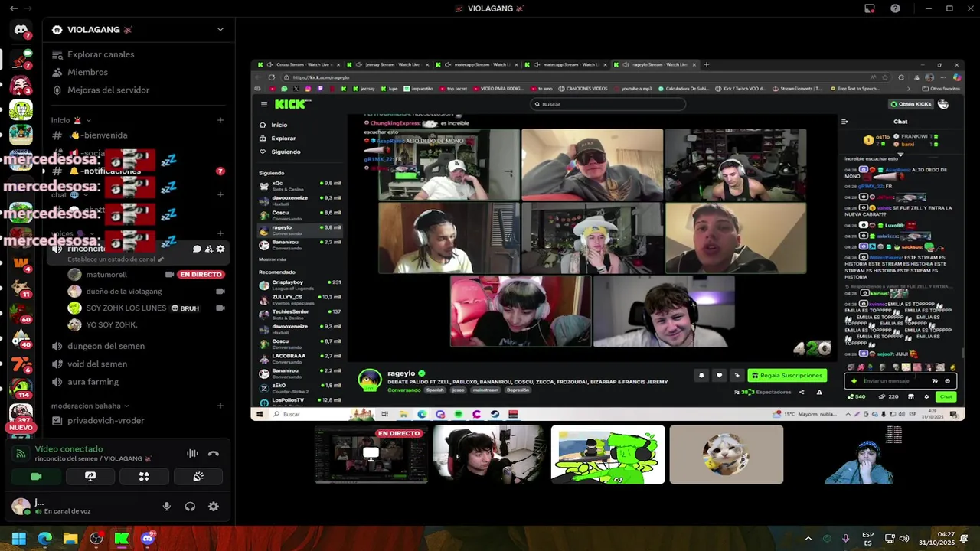Open Explorar canales

tap(100, 54)
